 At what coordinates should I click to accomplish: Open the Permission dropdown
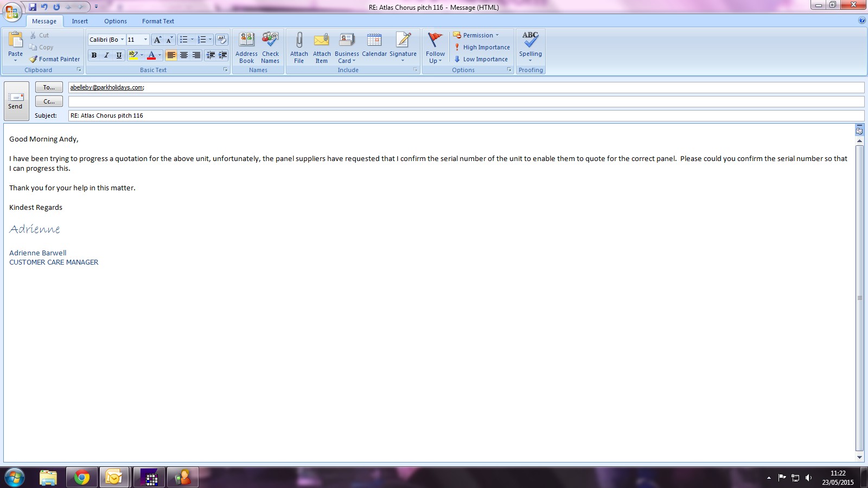point(476,35)
